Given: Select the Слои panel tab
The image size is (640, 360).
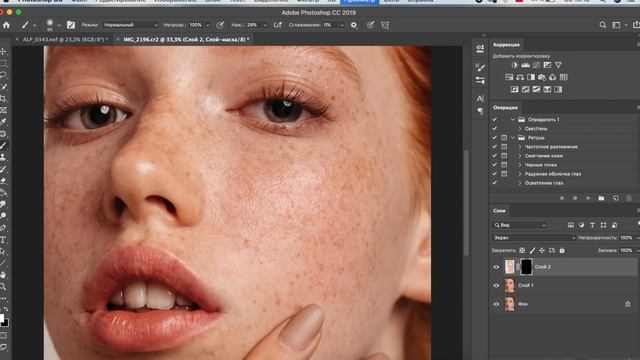Looking at the screenshot, I should point(499,211).
